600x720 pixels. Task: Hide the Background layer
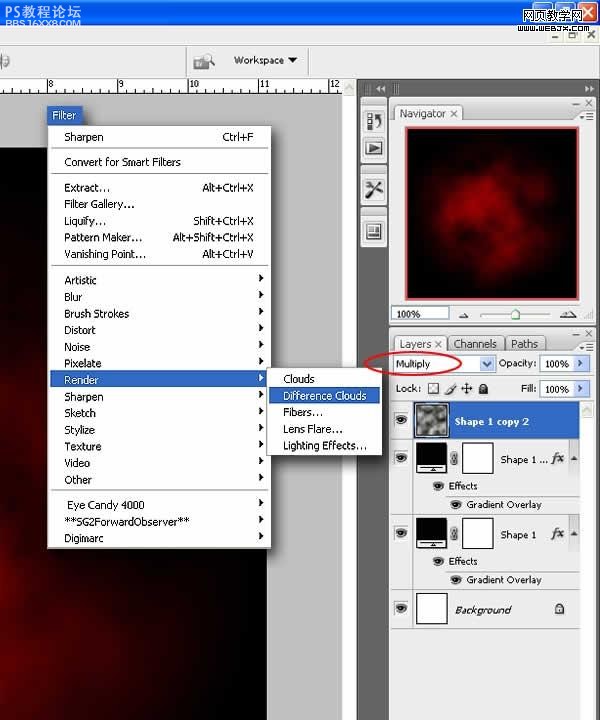click(401, 608)
